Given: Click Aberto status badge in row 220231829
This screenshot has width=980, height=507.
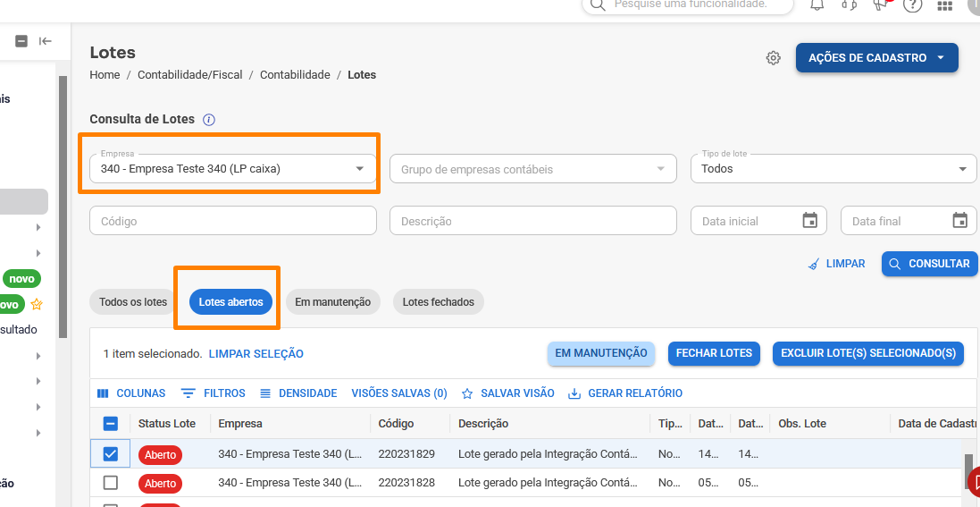Looking at the screenshot, I should pos(160,455).
